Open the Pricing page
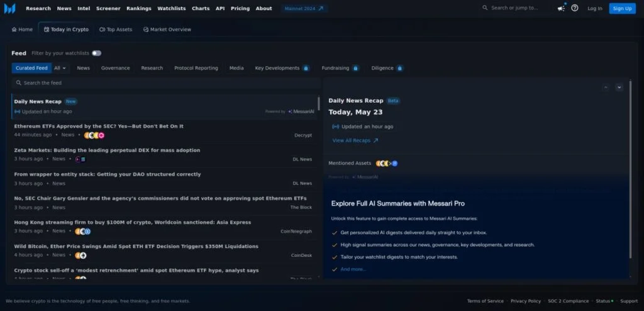 (x=240, y=8)
